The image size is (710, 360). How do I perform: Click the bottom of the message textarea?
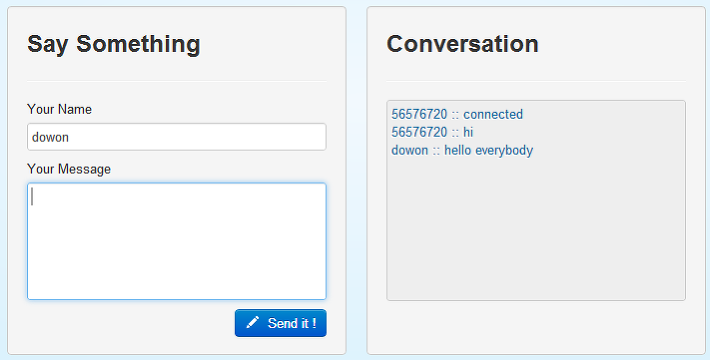pyautogui.click(x=177, y=292)
